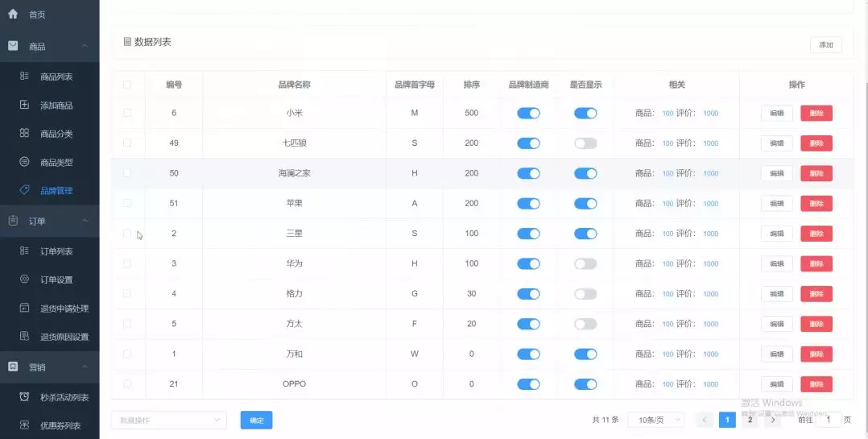Click the 共 11 条 total text
868x439 pixels.
(605, 420)
